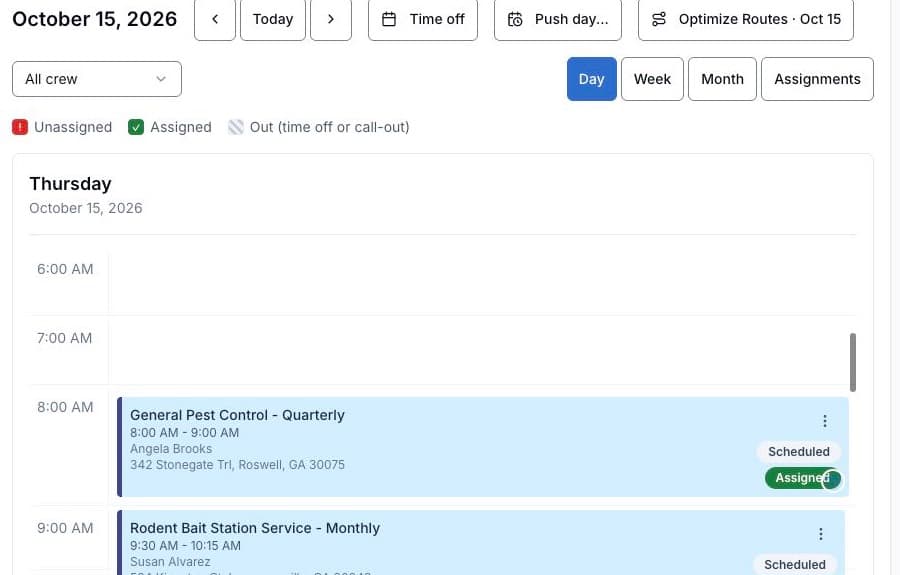Switch to the Week view tab
900x575 pixels.
click(652, 79)
